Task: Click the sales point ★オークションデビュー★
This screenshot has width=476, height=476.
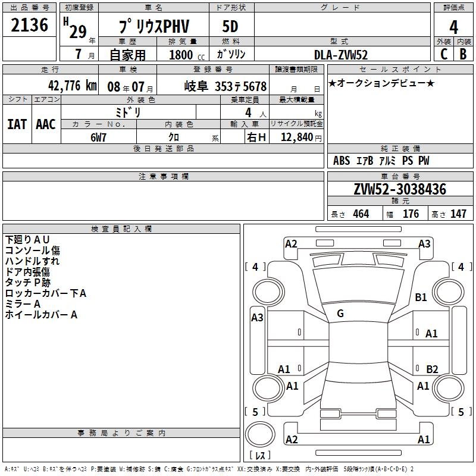Action: [381, 83]
